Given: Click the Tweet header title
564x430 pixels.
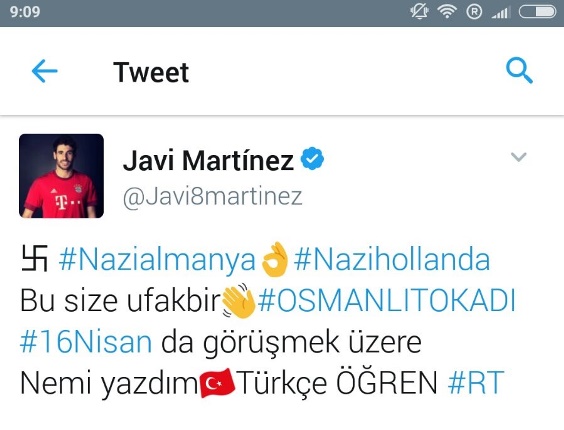Looking at the screenshot, I should point(151,72).
